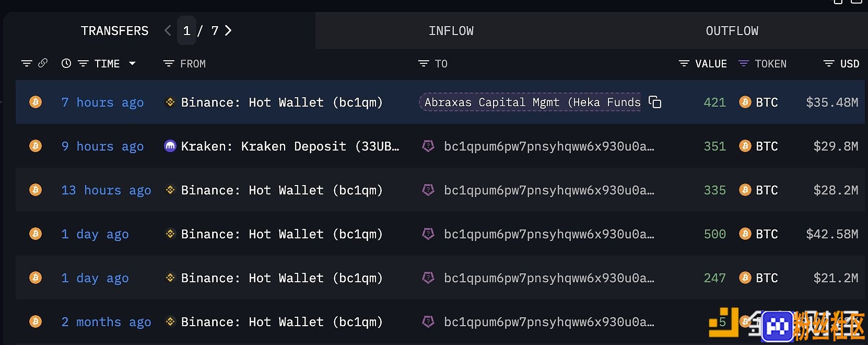Viewport: 868px width, 345px height.
Task: Copy the Abraxas Capital Mgmt address
Action: point(655,102)
